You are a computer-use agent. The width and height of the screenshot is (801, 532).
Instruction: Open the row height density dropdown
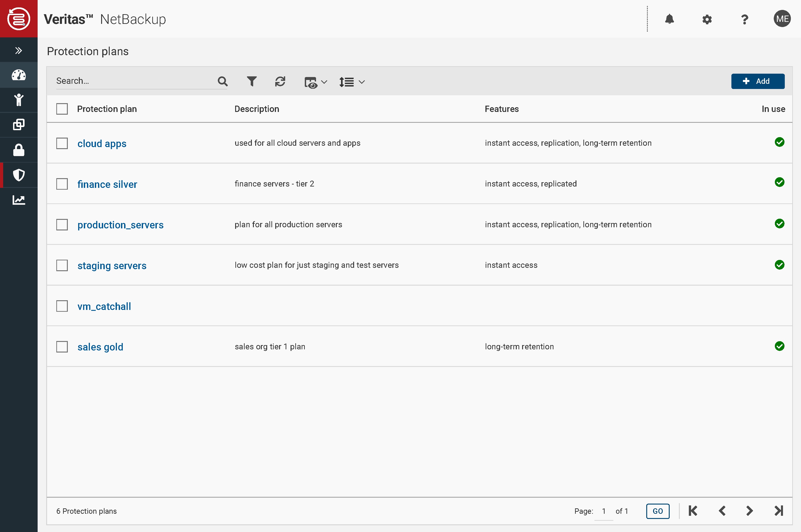[352, 82]
